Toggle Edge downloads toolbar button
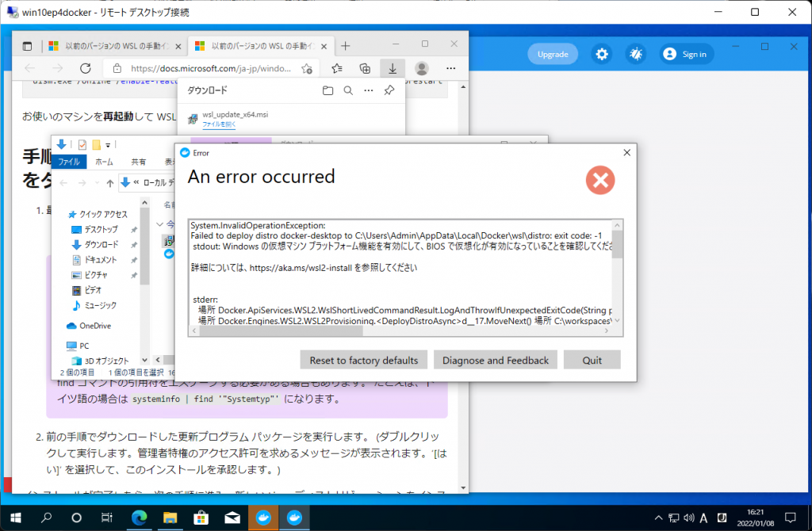The width and height of the screenshot is (812, 531). click(x=393, y=68)
